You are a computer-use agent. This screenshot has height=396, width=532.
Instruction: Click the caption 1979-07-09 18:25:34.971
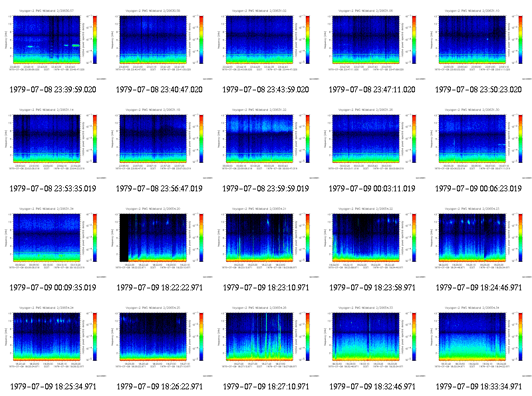pos(53,387)
